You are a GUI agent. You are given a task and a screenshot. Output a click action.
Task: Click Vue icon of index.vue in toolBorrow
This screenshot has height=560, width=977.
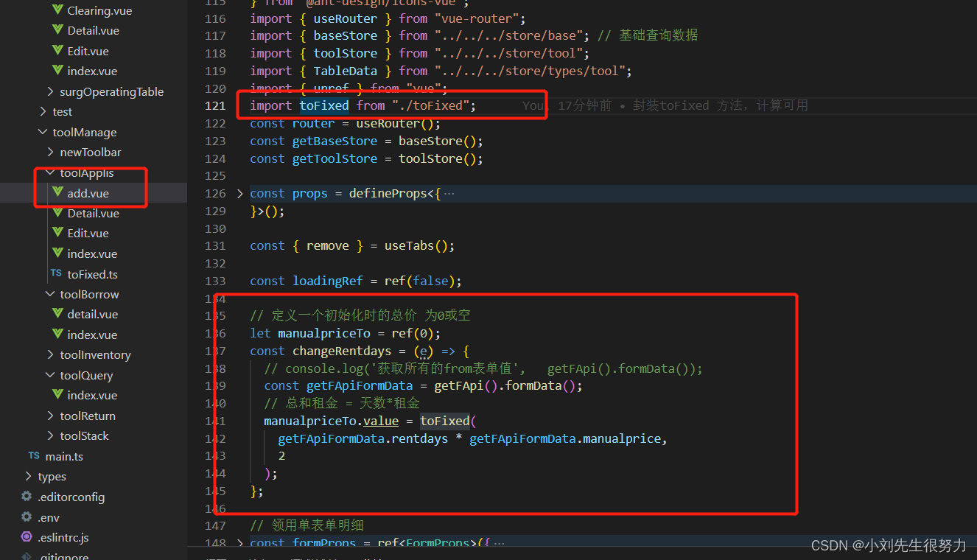click(58, 335)
